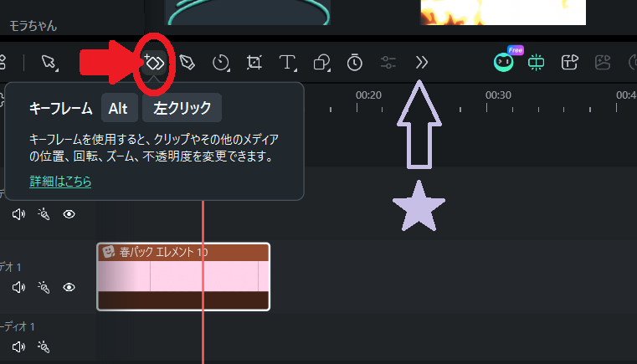Open the selection tool dropdown corner arrow
Viewport: 637px width, 364px height.
pyautogui.click(x=56, y=70)
